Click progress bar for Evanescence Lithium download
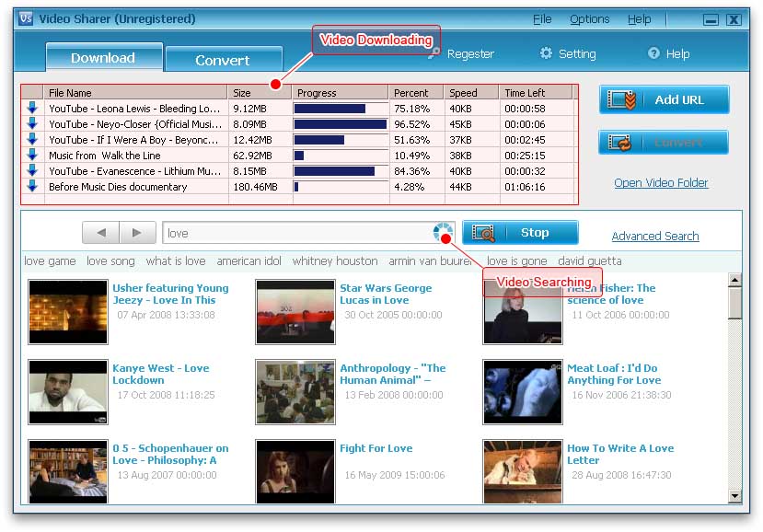The height and width of the screenshot is (532, 763). pyautogui.click(x=341, y=171)
